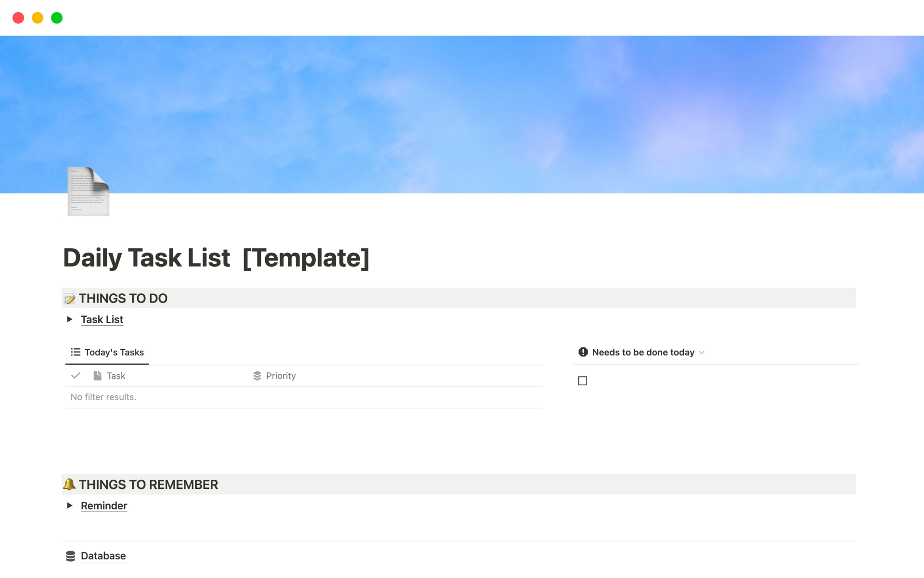Click the page/document emoji icon
924x578 pixels.
point(88,191)
